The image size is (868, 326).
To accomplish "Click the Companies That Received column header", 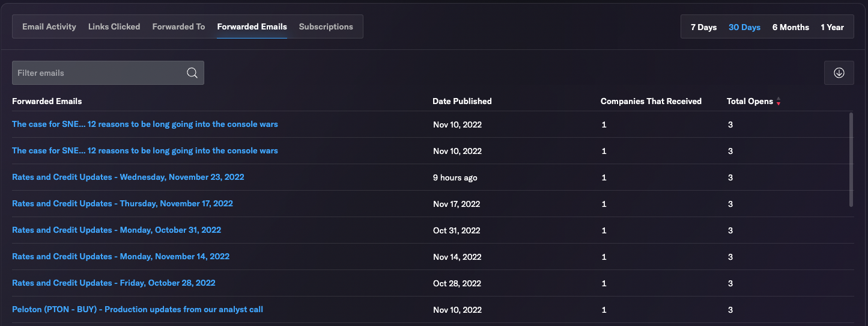I will click(651, 101).
